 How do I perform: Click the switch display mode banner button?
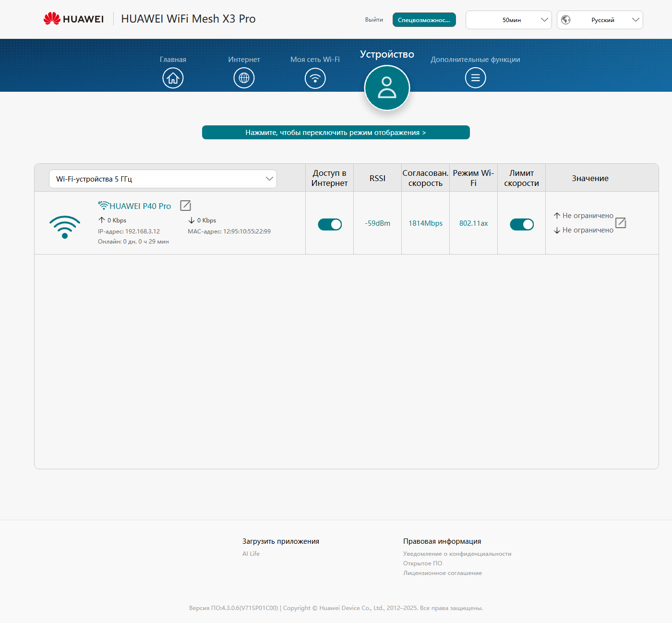(x=336, y=132)
